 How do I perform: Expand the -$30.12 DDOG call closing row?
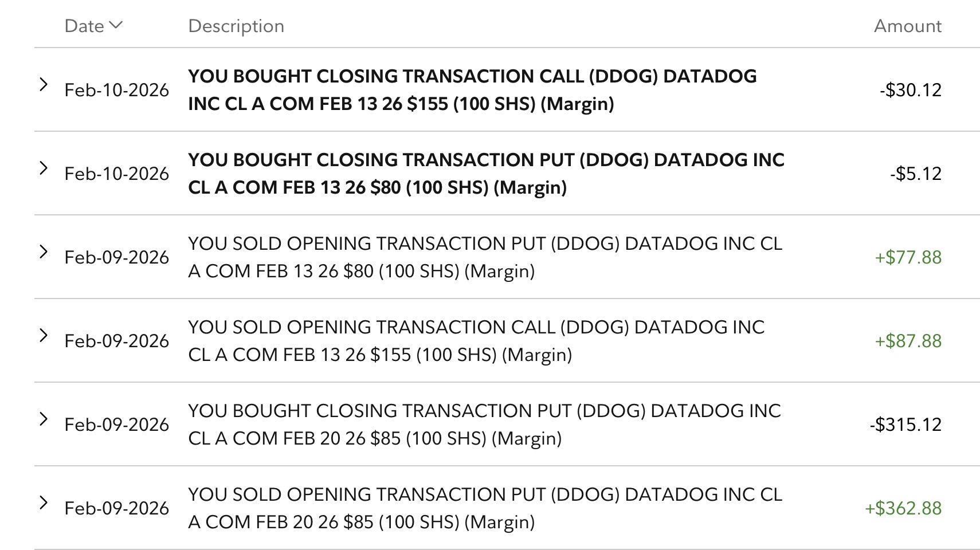(44, 85)
